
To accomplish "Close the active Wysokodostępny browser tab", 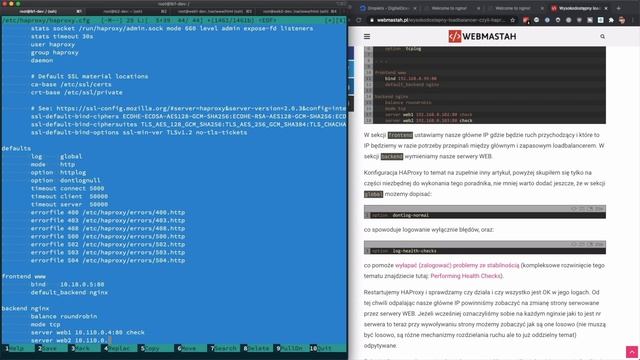I will click(606, 8).
